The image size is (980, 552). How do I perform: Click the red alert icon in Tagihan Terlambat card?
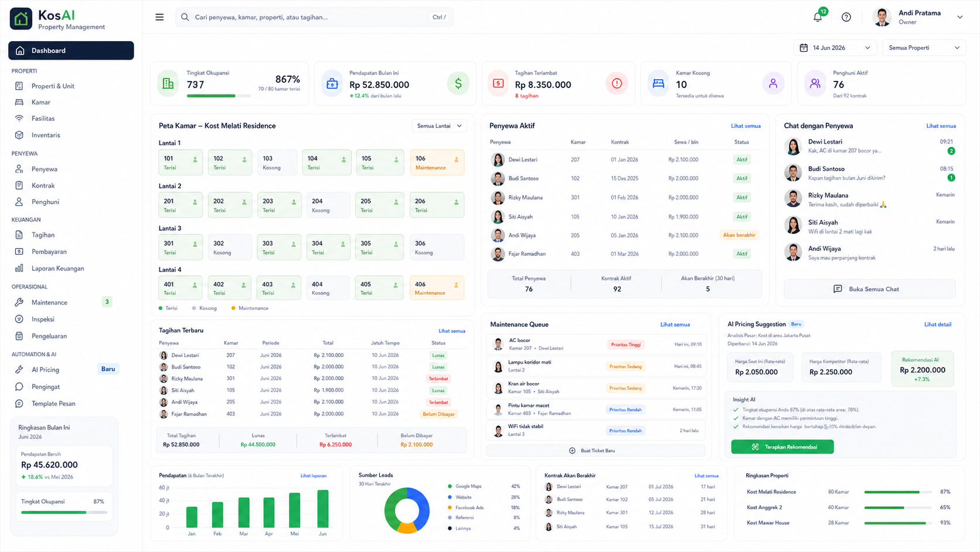pyautogui.click(x=617, y=83)
